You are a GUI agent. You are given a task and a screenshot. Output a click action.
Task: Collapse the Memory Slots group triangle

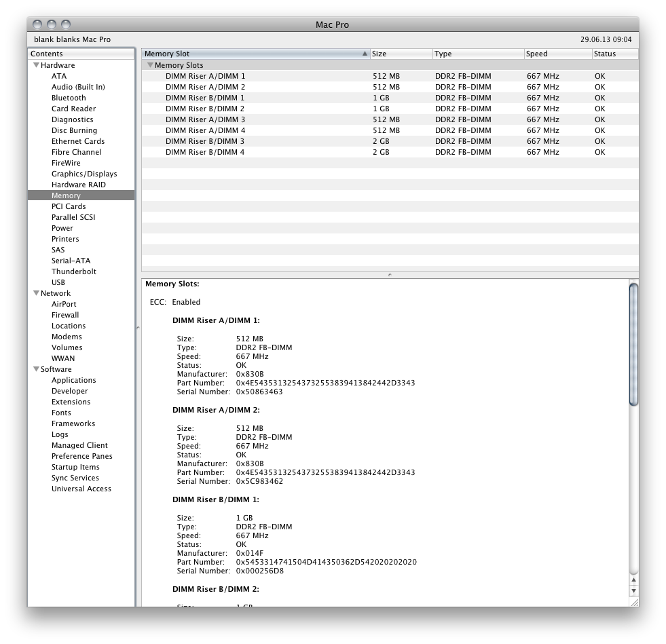(x=150, y=65)
